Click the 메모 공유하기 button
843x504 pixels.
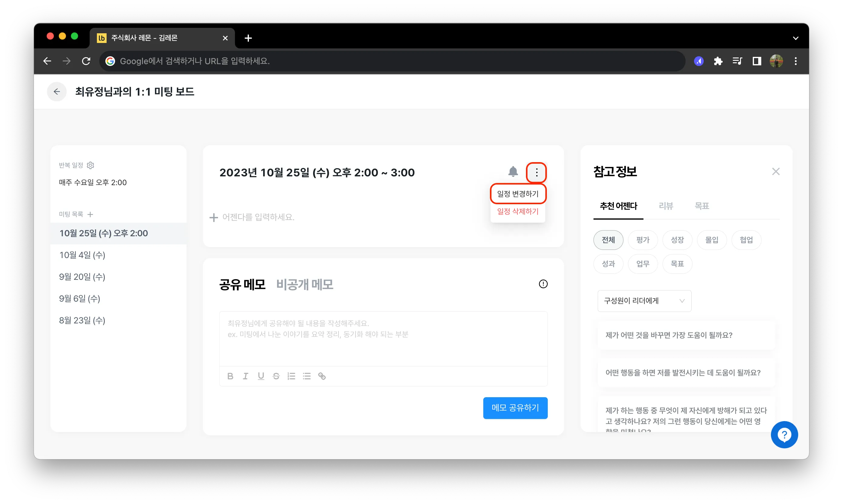pyautogui.click(x=515, y=408)
